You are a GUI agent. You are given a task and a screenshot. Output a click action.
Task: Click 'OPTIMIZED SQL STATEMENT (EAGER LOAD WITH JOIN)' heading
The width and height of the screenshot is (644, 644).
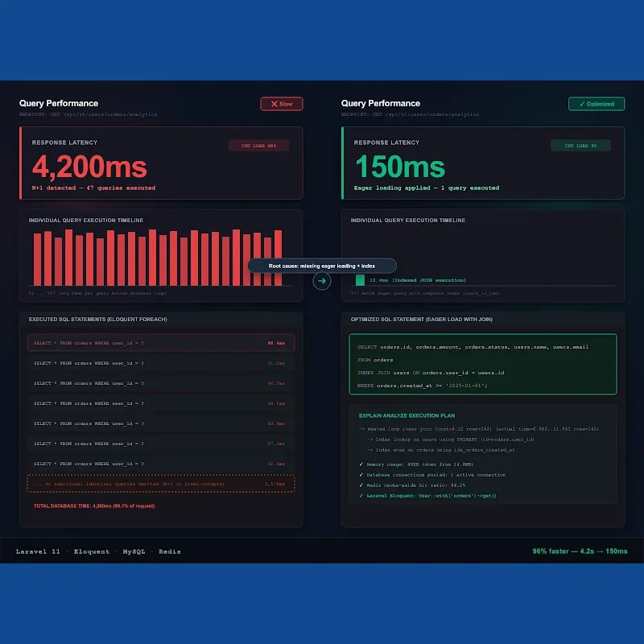click(421, 319)
